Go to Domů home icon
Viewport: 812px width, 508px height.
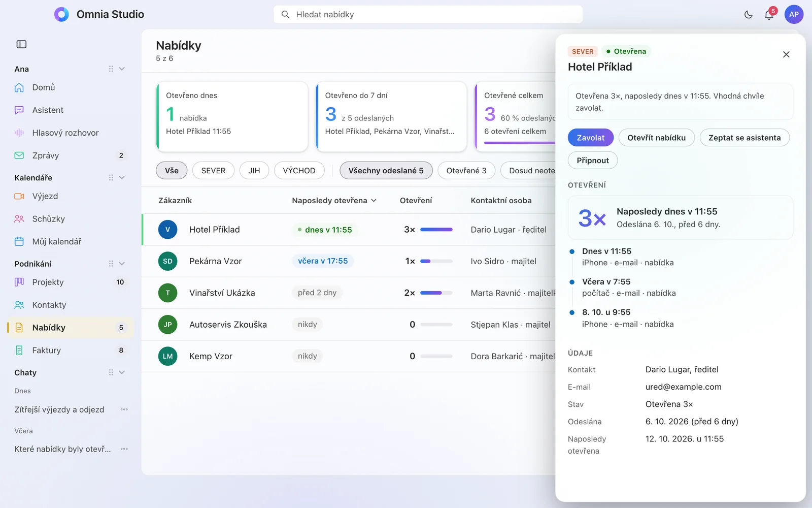click(19, 87)
